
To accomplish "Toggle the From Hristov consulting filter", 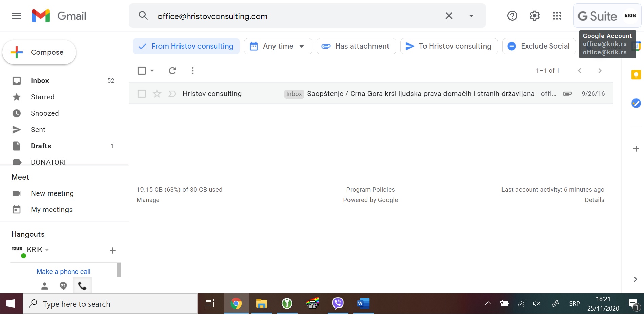I will coord(186,46).
